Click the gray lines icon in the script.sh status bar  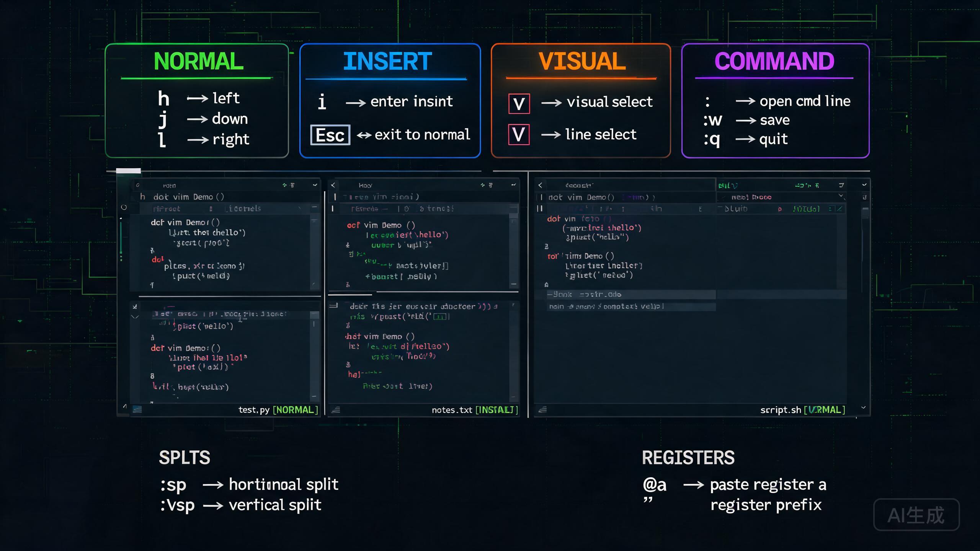click(542, 410)
